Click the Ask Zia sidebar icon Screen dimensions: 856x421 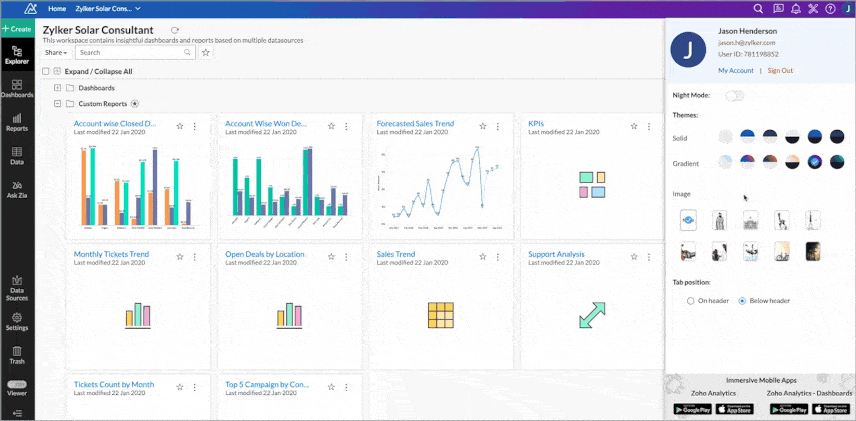tap(17, 188)
